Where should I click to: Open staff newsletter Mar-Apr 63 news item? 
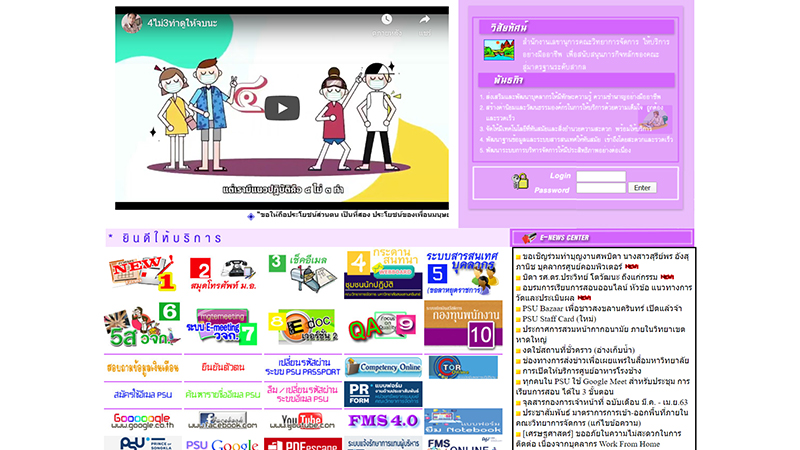tap(605, 402)
